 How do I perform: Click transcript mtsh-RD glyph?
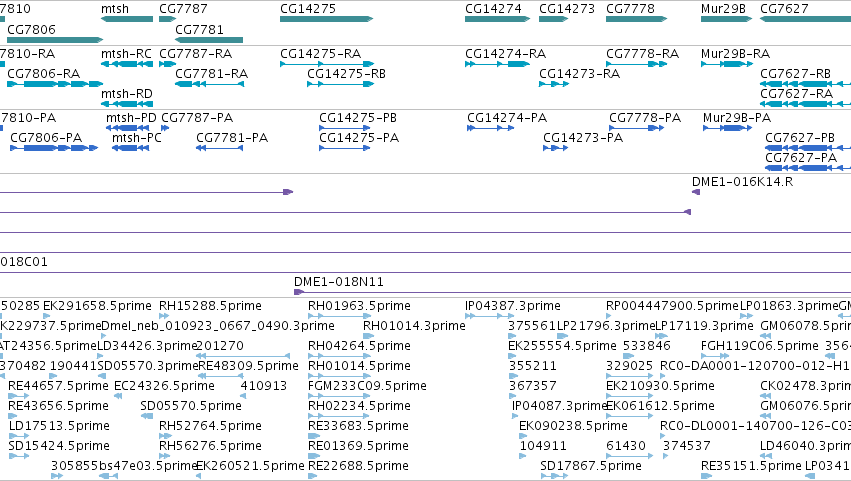[127, 104]
